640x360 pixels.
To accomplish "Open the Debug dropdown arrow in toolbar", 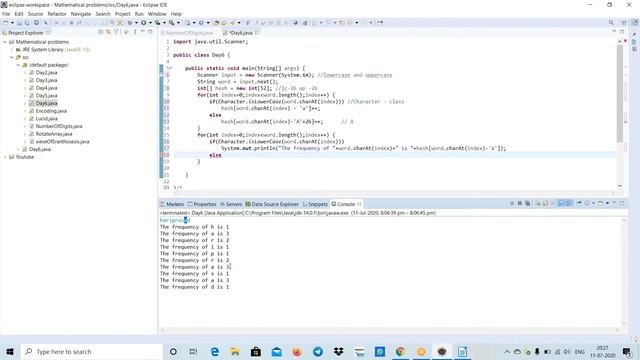I will 136,23.
